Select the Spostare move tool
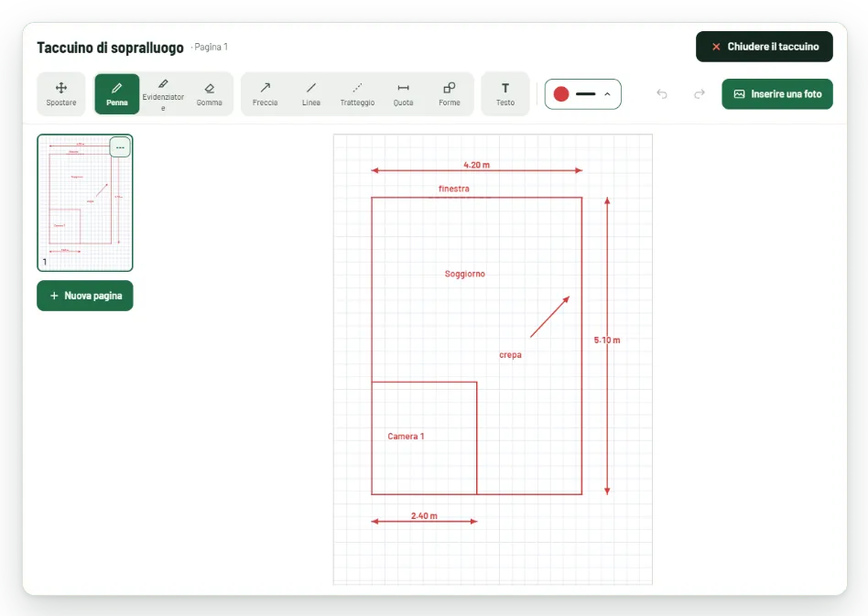This screenshot has height=616, width=868. click(61, 94)
